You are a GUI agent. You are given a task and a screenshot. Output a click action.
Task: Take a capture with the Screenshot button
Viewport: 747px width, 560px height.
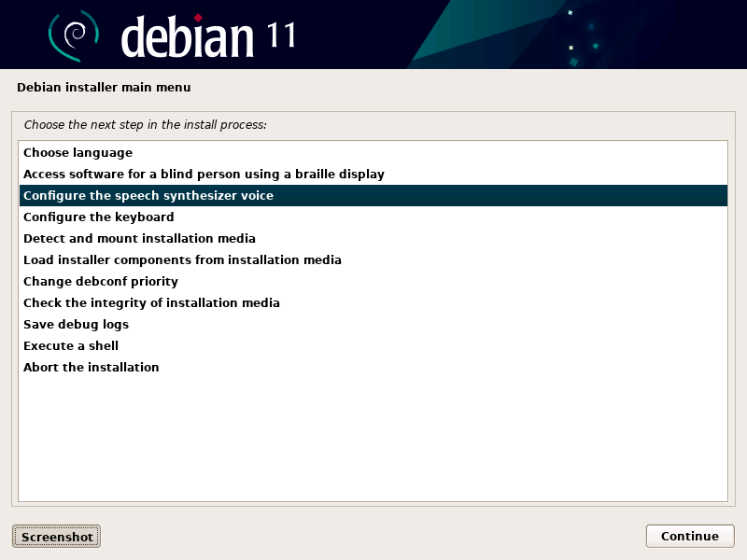(x=56, y=537)
